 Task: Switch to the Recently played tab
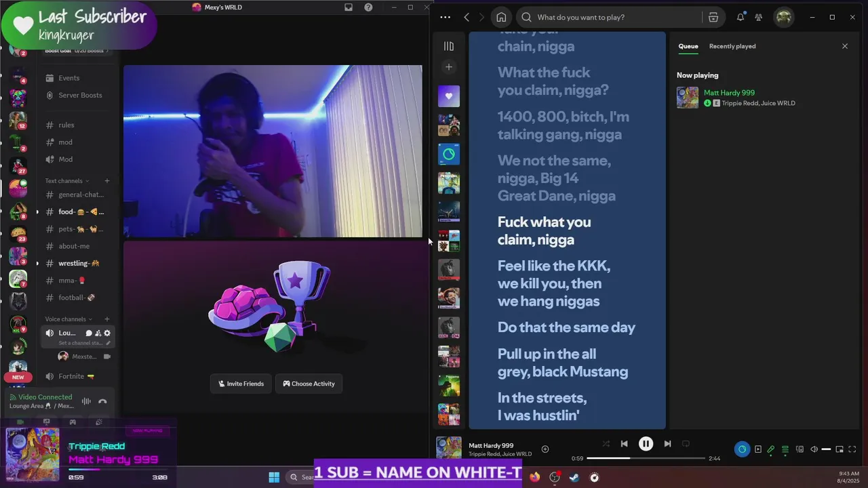[732, 46]
